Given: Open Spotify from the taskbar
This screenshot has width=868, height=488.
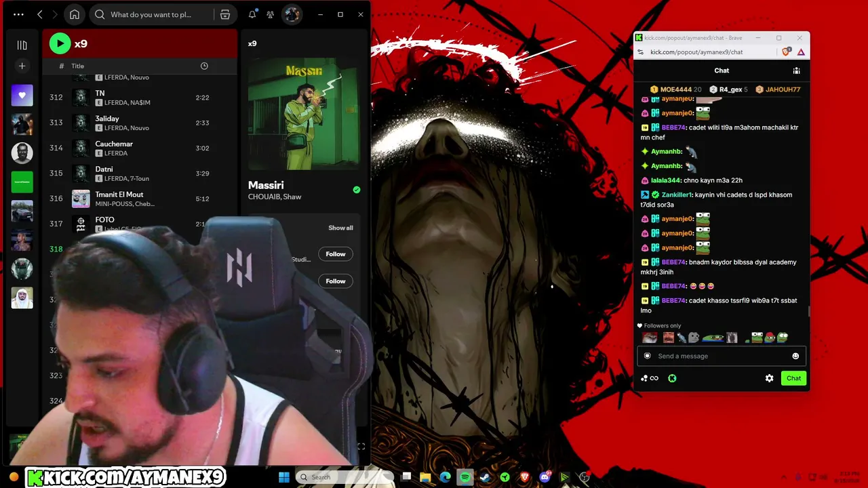Looking at the screenshot, I should pos(465,477).
